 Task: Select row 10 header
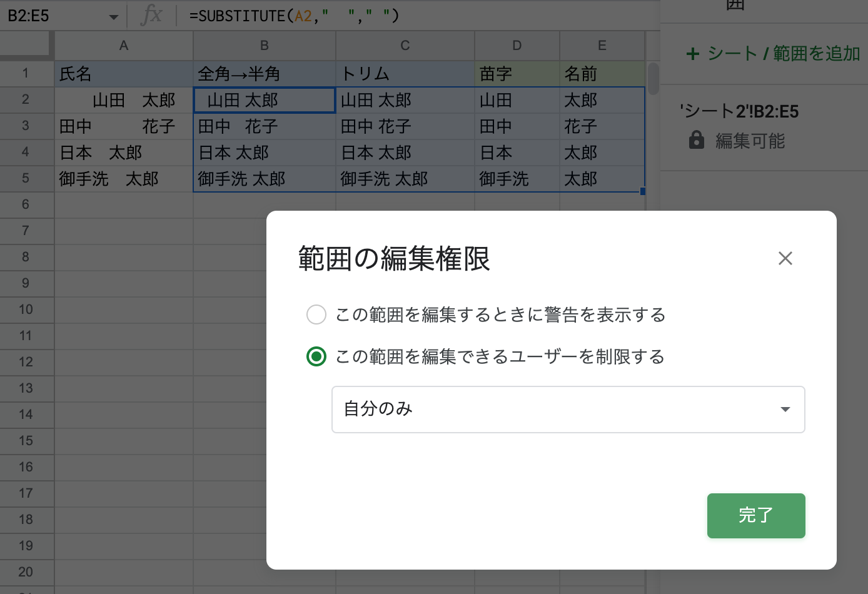(x=26, y=310)
